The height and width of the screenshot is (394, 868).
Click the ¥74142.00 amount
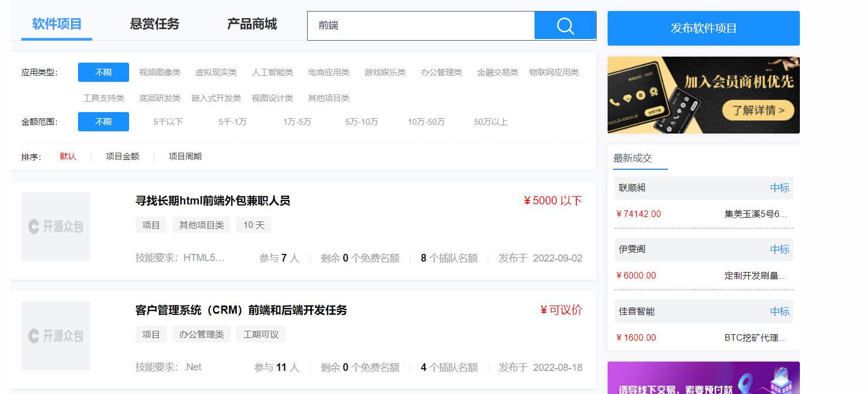638,214
